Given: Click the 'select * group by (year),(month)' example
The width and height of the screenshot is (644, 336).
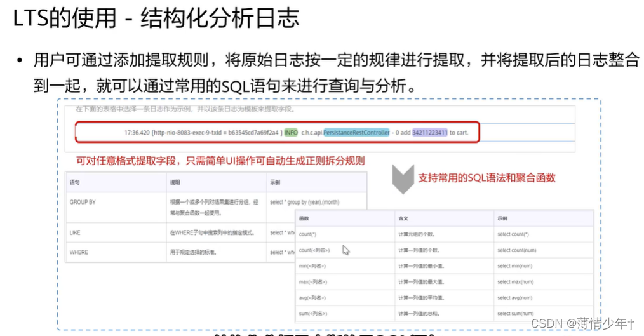Looking at the screenshot, I should point(305,202).
